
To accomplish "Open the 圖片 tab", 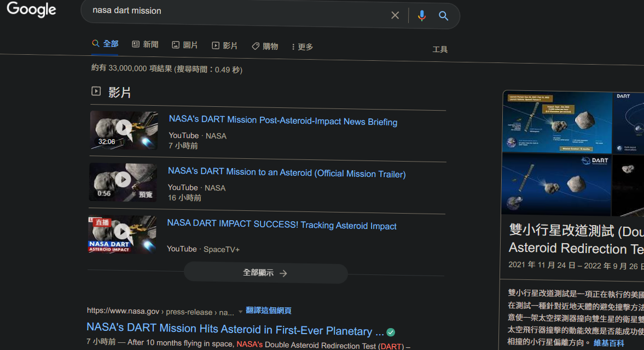I will point(185,45).
